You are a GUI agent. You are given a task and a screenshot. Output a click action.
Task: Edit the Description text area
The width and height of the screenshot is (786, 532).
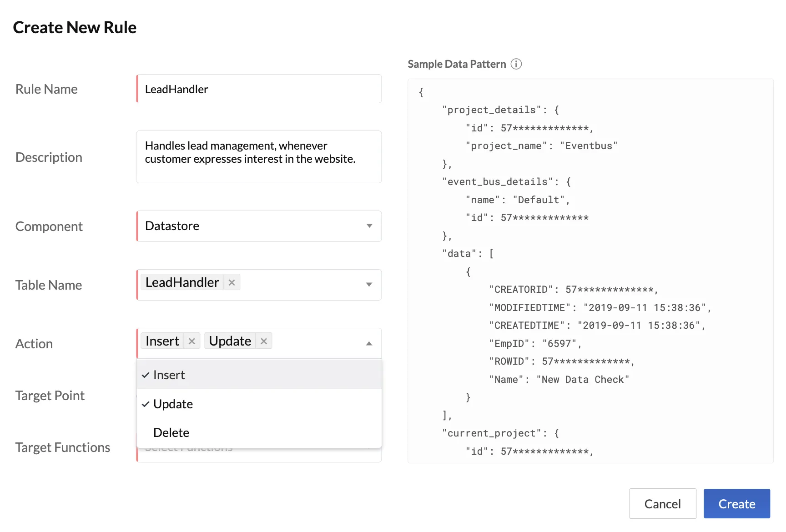[259, 157]
